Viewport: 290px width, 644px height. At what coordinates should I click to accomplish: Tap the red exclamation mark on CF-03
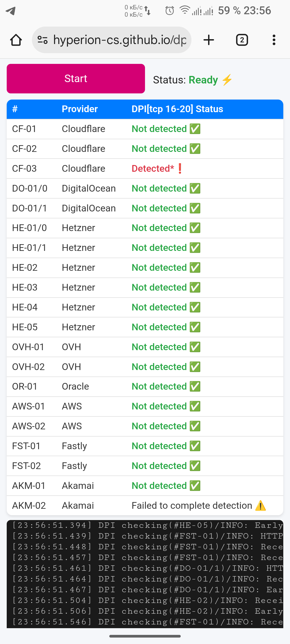pos(180,169)
